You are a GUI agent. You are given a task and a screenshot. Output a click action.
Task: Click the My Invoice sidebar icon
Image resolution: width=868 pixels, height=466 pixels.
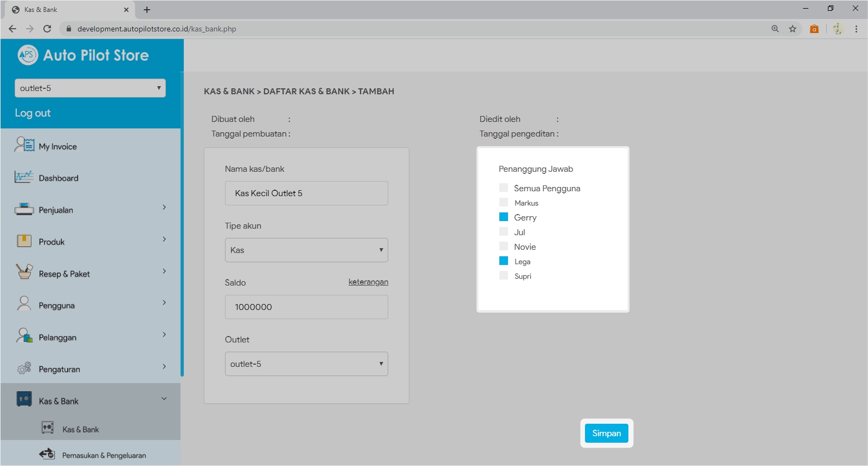pyautogui.click(x=24, y=145)
